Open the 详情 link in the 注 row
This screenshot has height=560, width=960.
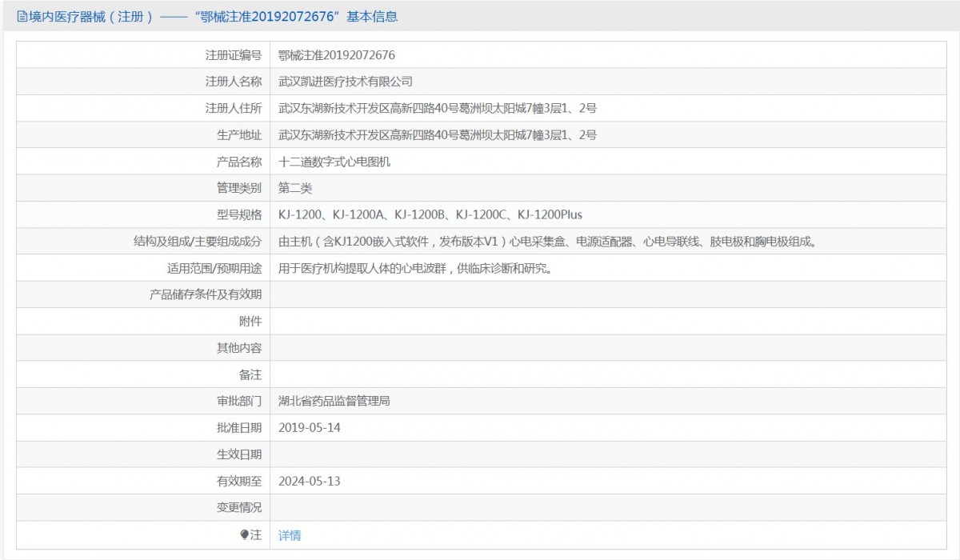coord(290,535)
